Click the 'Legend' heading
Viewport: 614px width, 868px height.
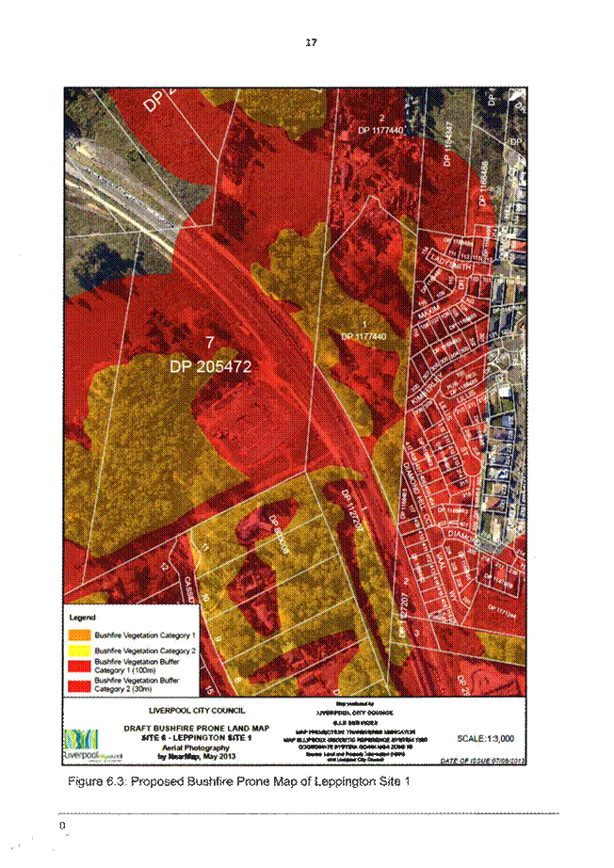83,618
